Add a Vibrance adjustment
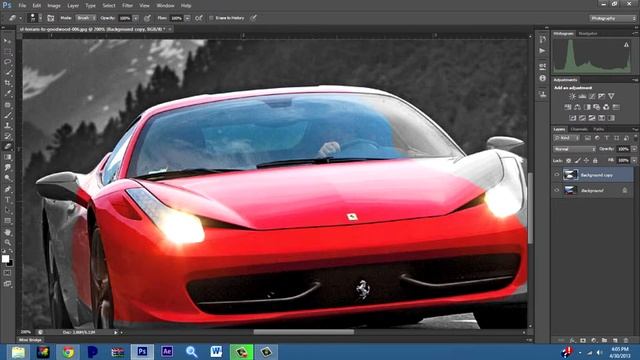640x360 pixels. coord(611,96)
